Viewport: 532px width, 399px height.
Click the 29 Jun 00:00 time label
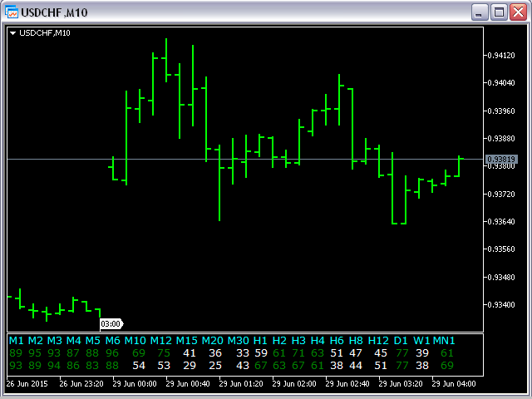(135, 384)
